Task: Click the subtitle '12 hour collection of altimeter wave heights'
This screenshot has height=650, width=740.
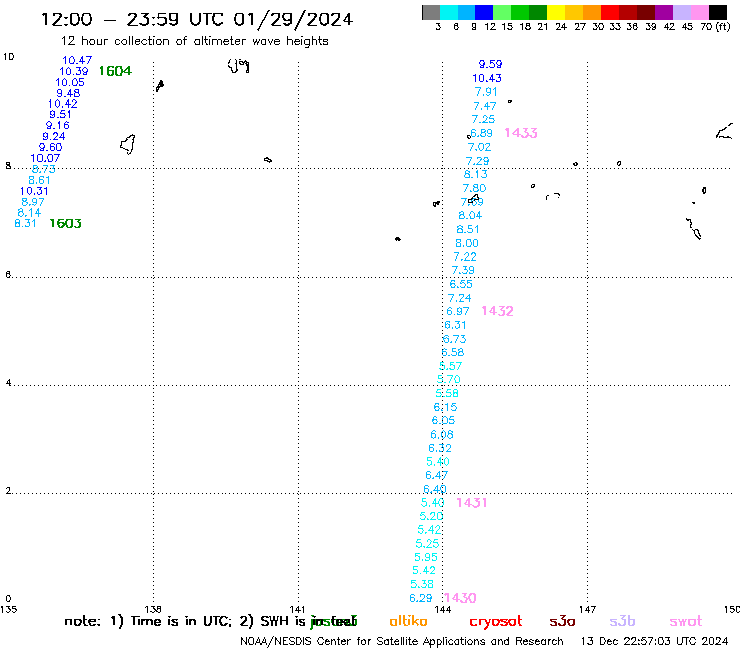Action: (194, 41)
